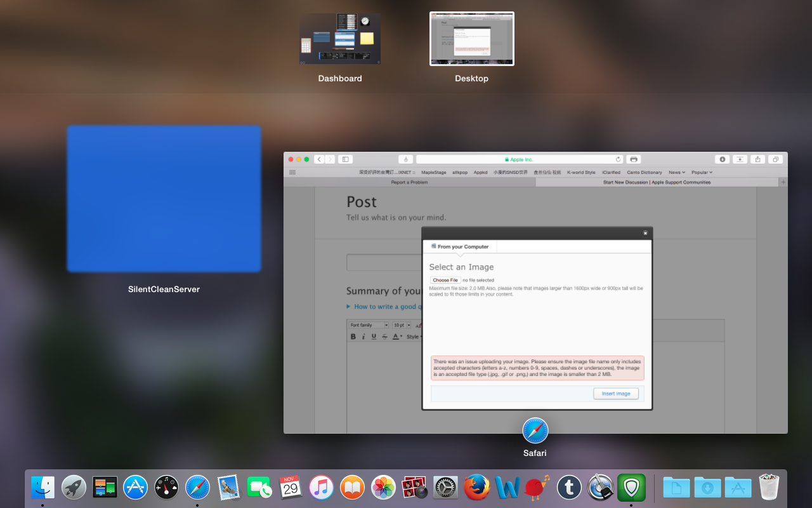Click the Share button in Safari toolbar

pyautogui.click(x=757, y=159)
